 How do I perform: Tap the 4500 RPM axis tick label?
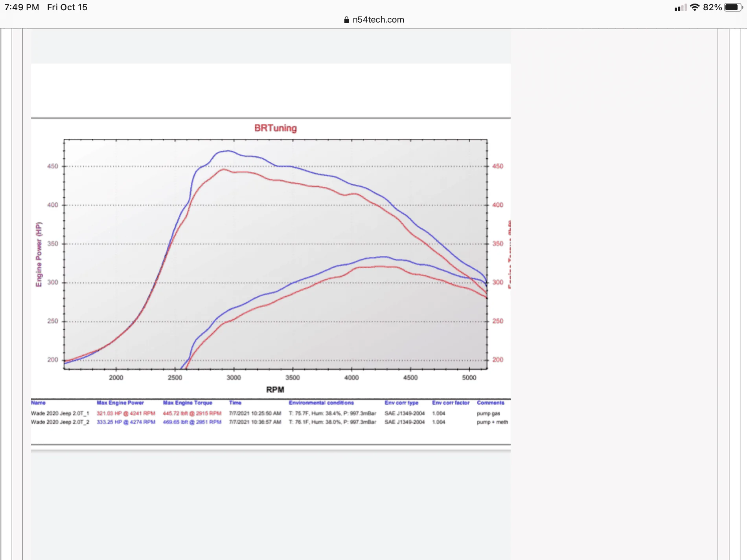(x=410, y=378)
